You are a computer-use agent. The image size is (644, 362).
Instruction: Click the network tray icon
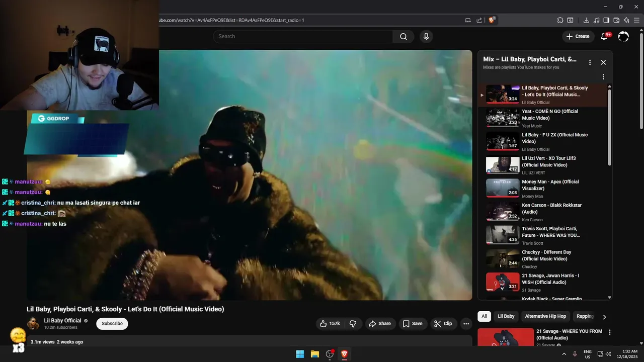[600, 354]
